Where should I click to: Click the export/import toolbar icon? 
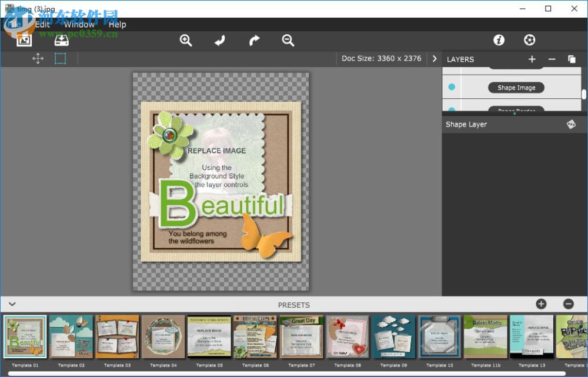61,40
